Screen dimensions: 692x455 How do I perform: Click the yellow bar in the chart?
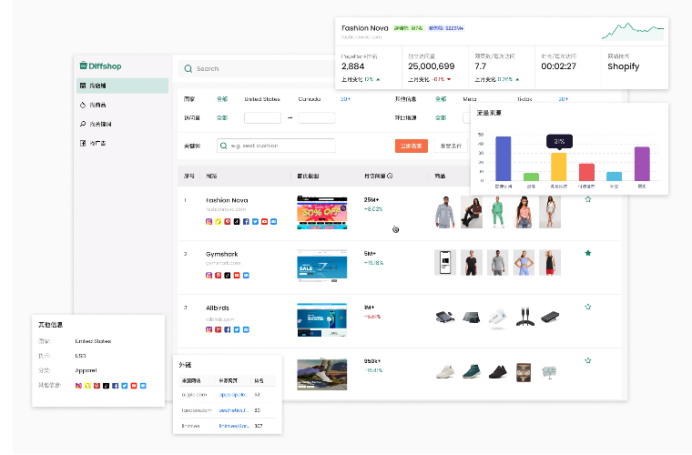[x=559, y=167]
